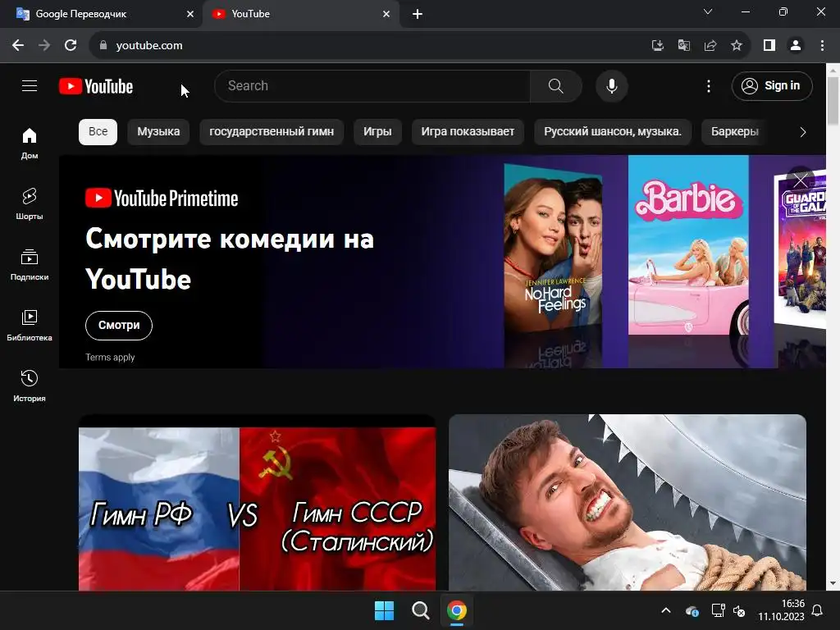Click the browser forward arrow
The height and width of the screenshot is (630, 840).
(44, 46)
